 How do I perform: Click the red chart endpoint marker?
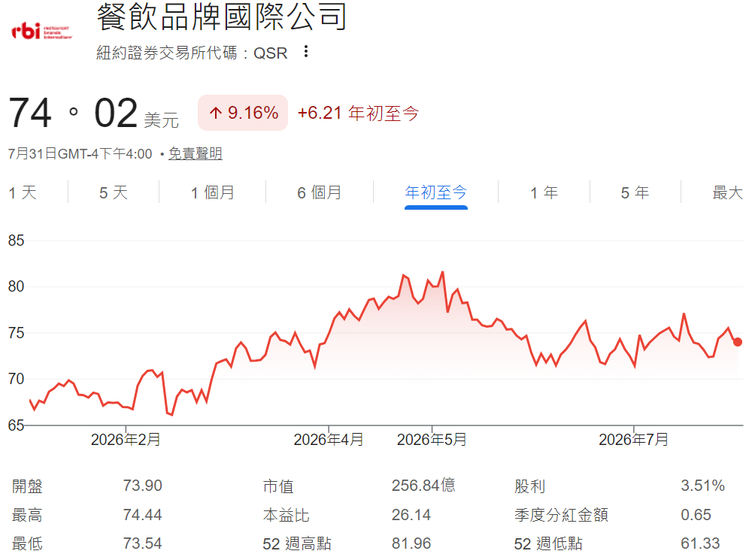pos(738,342)
